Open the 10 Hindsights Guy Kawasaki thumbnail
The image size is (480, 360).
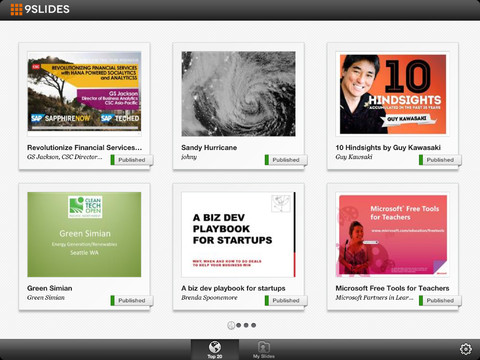point(393,94)
